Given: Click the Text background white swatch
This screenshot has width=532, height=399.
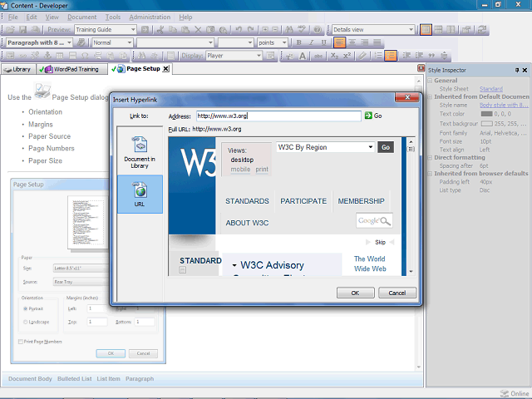Looking at the screenshot, I should point(486,124).
